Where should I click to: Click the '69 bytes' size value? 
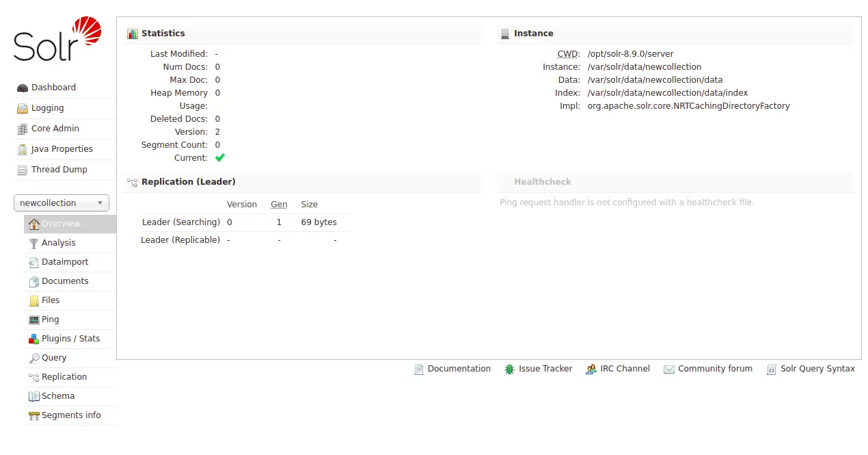tap(319, 222)
